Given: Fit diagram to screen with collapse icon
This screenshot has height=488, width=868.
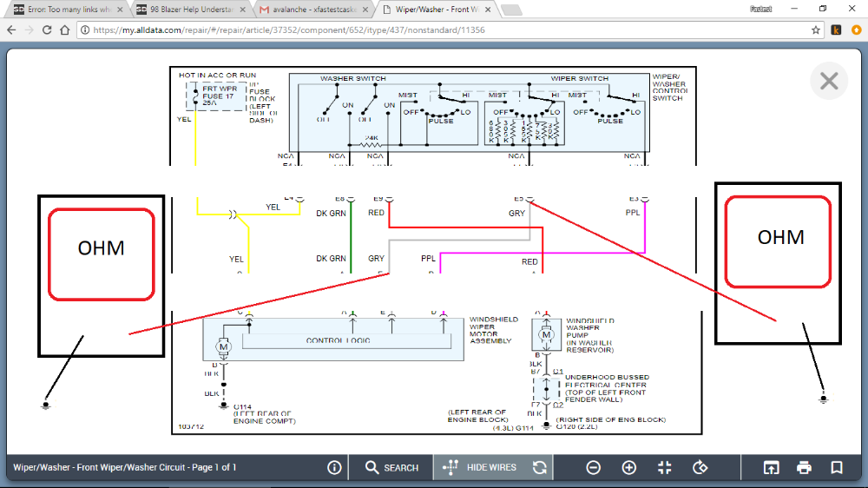Looking at the screenshot, I should click(x=665, y=467).
